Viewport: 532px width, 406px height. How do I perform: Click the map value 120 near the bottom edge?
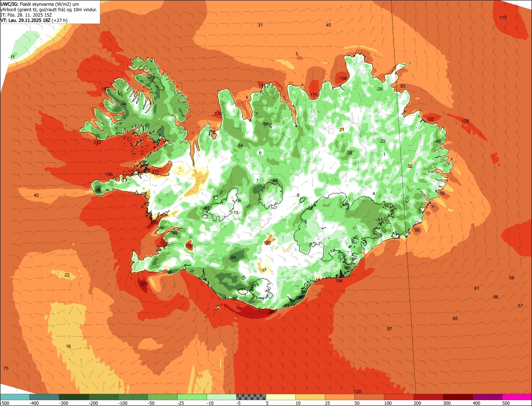pos(357,391)
